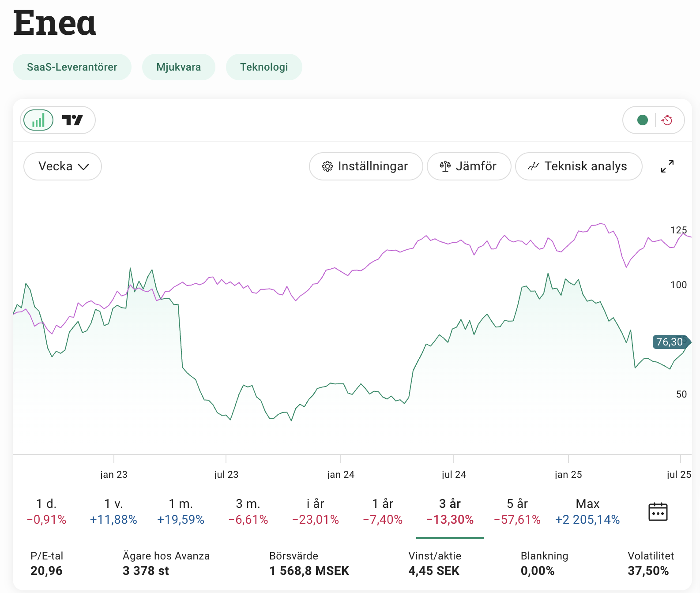Open the Teknisk analys menu
This screenshot has width=700, height=593.
(578, 166)
